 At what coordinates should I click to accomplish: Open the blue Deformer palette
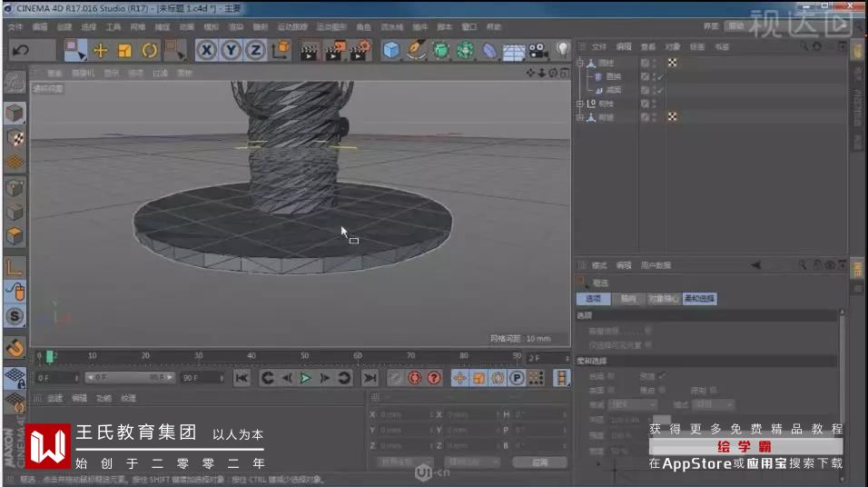[x=489, y=51]
